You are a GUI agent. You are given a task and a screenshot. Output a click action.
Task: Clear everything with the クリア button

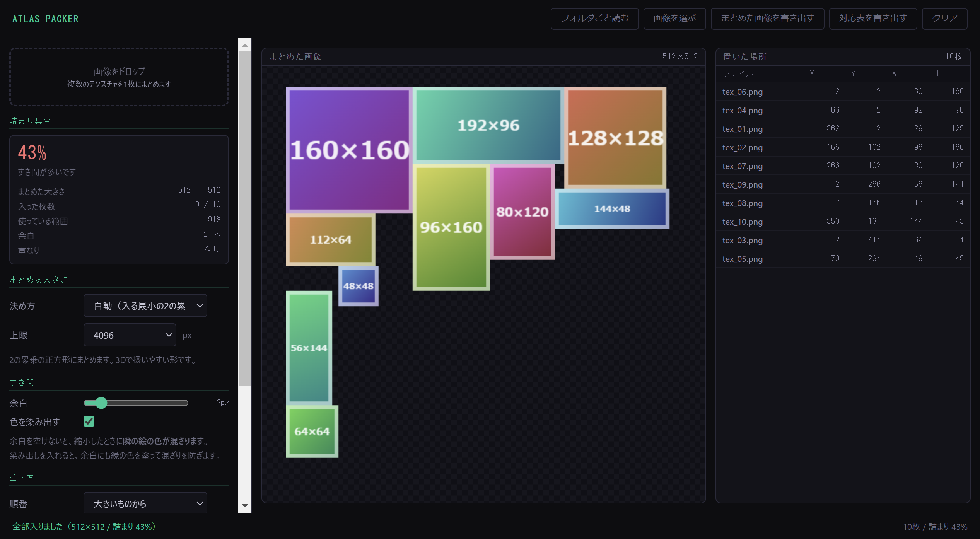(x=944, y=19)
